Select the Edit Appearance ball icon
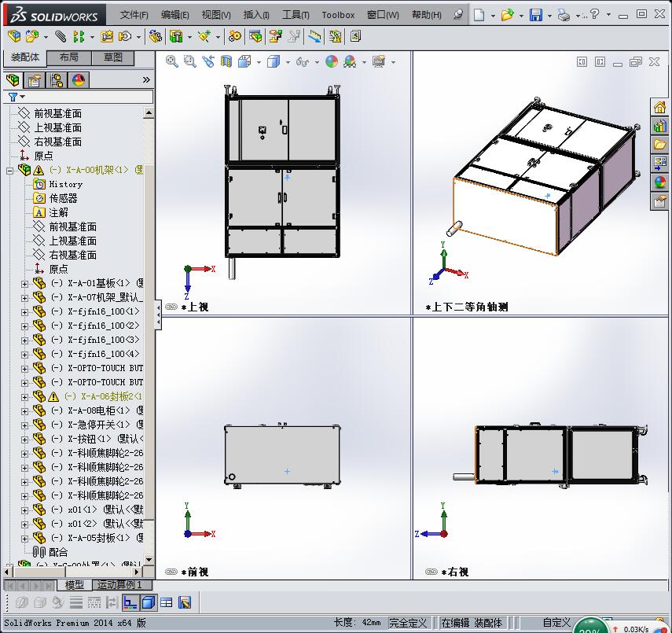672x633 pixels. 331,61
